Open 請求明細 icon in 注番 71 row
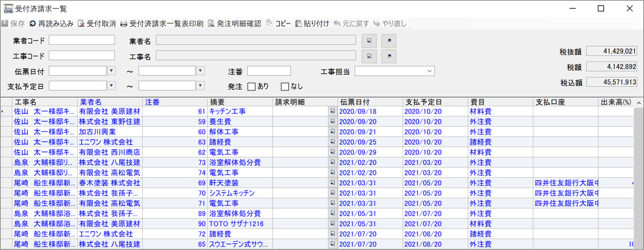644x250 pixels. coord(333,203)
